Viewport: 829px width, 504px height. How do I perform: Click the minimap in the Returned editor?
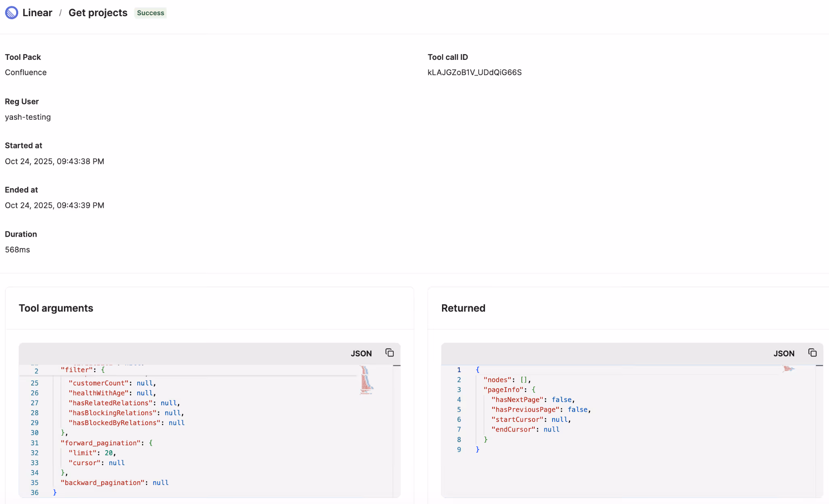click(789, 369)
